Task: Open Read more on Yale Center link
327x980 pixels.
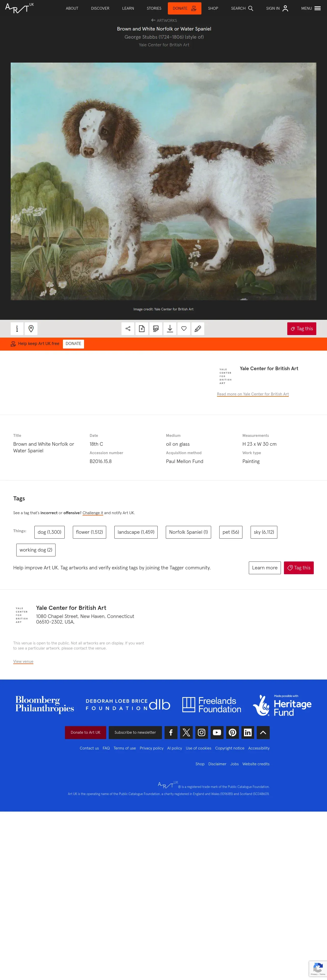Action: pyautogui.click(x=253, y=394)
